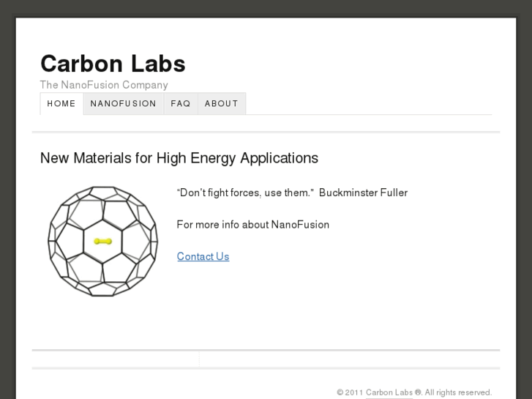Click the Carbon Labs site title
The image size is (532, 399).
point(113,64)
